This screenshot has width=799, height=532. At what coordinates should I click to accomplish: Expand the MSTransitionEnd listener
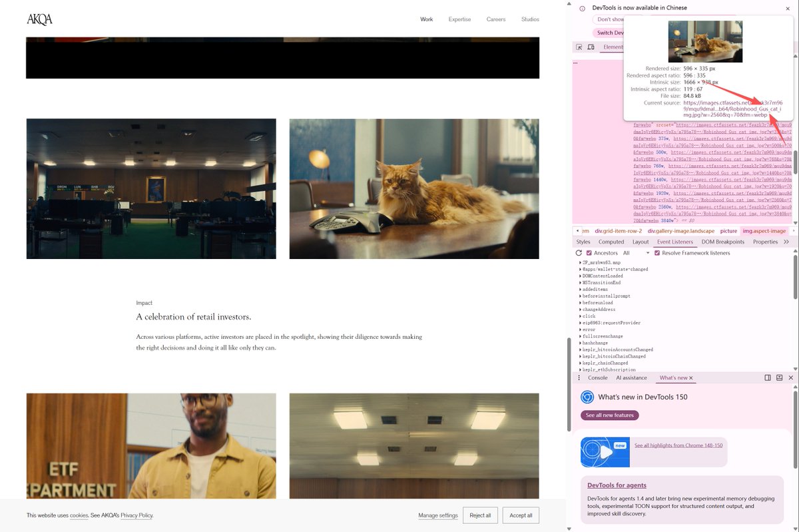(x=601, y=283)
